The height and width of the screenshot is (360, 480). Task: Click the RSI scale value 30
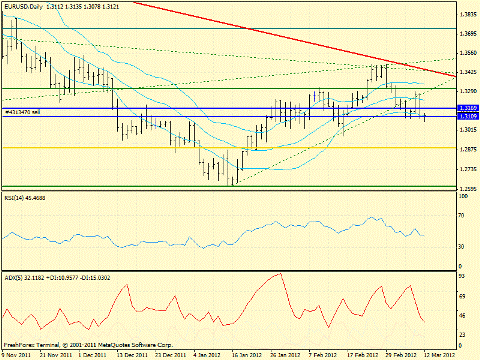click(461, 247)
